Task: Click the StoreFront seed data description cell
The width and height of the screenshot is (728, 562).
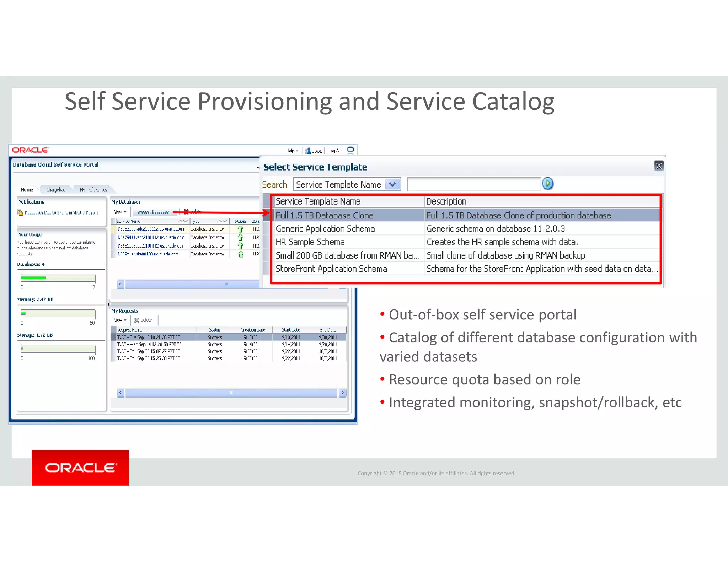Action: (x=542, y=269)
